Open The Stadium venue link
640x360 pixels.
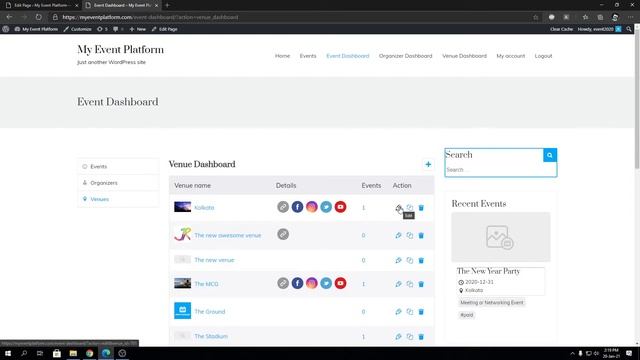[x=211, y=336]
